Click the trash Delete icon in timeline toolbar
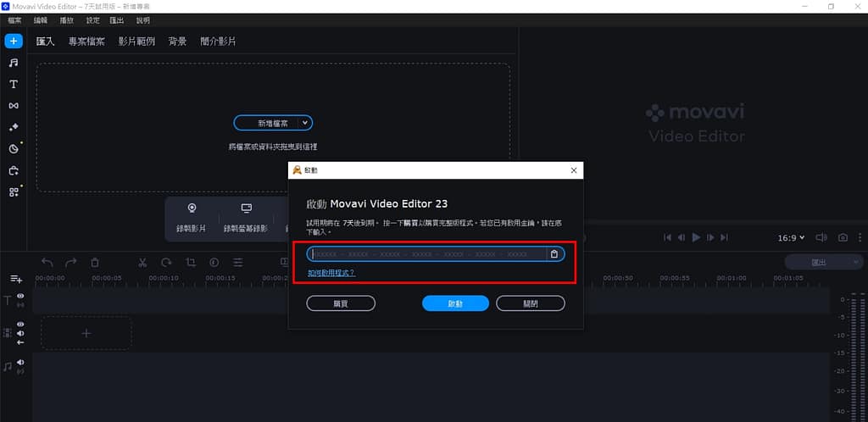 (95, 262)
